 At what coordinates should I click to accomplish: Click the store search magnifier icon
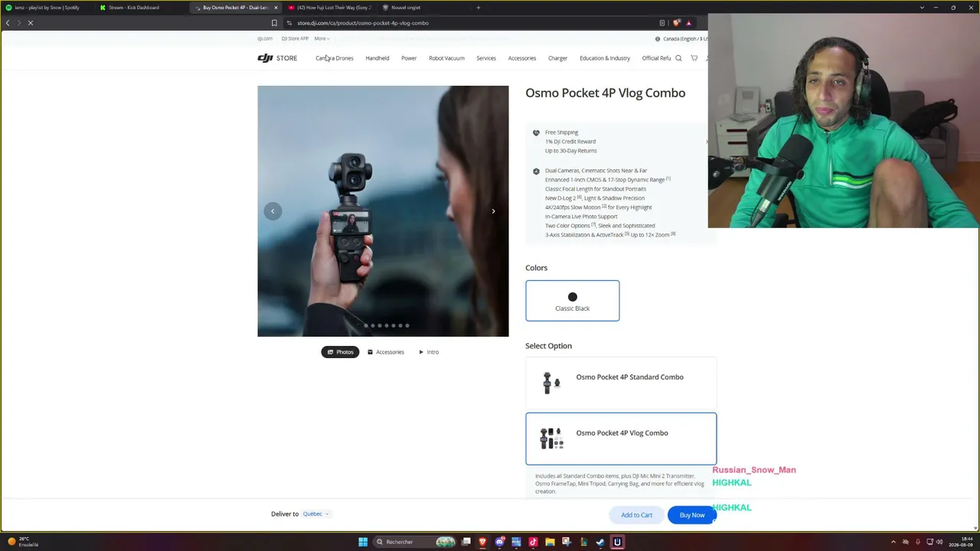678,58
